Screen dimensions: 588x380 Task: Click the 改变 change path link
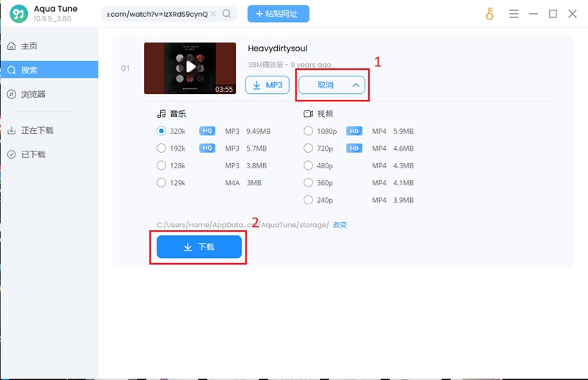click(x=340, y=225)
